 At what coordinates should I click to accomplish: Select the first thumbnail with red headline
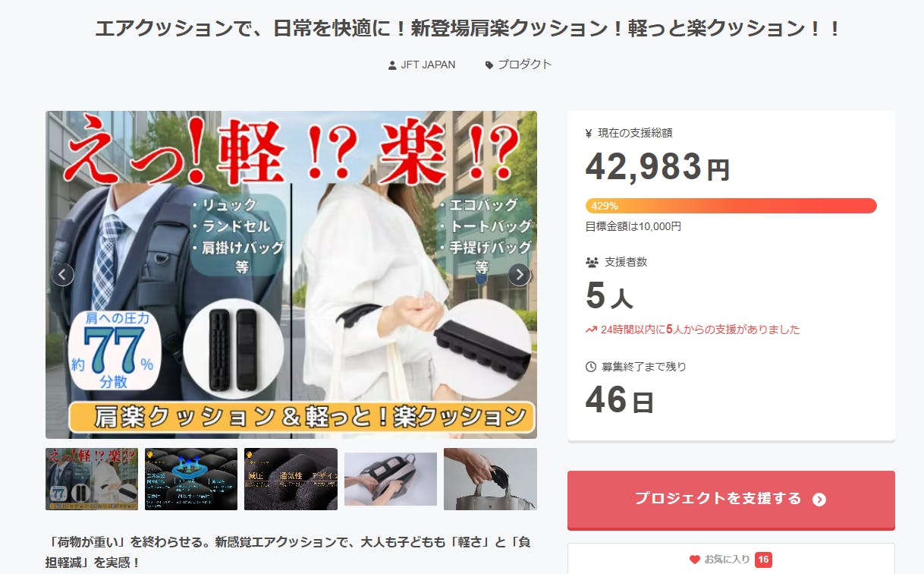[x=92, y=479]
